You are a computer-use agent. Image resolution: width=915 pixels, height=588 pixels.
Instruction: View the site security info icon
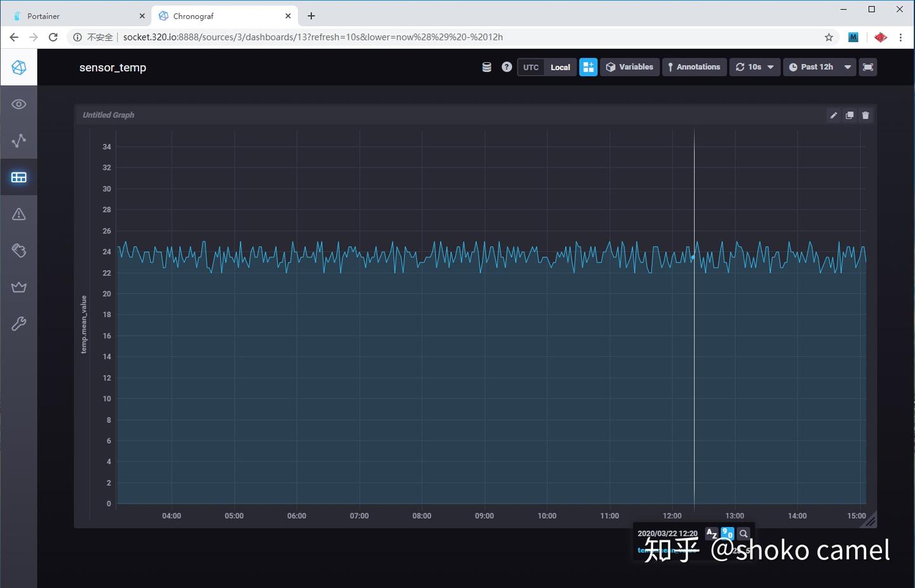[78, 37]
